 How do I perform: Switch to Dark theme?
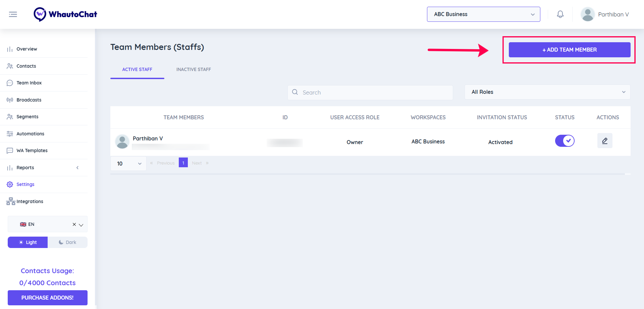[x=67, y=242]
